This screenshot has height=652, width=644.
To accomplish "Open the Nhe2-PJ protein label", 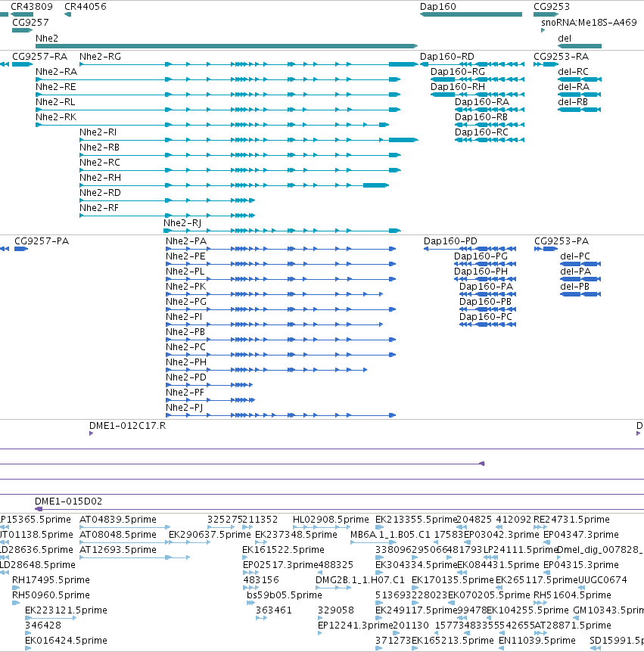I will (x=185, y=408).
